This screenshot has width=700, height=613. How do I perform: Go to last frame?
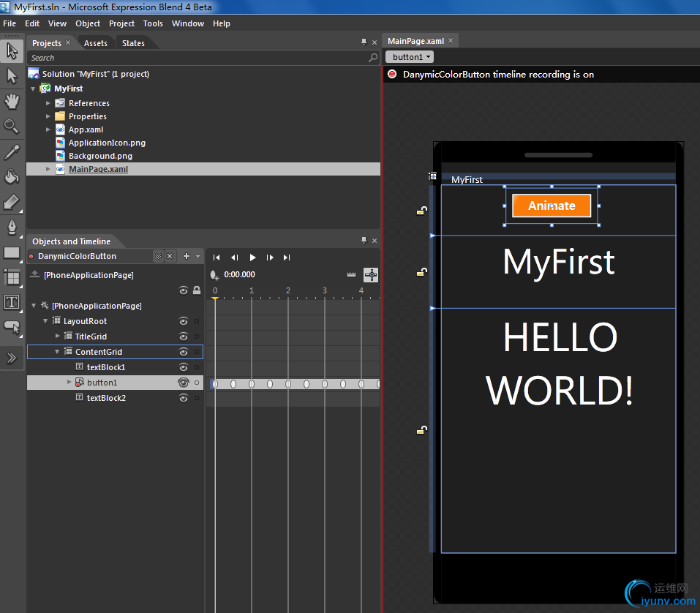[x=287, y=257]
